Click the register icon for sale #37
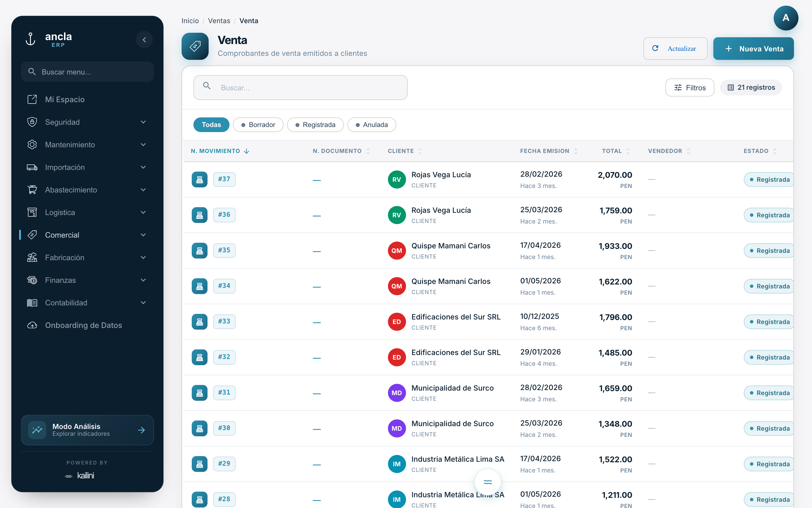 [x=199, y=179]
